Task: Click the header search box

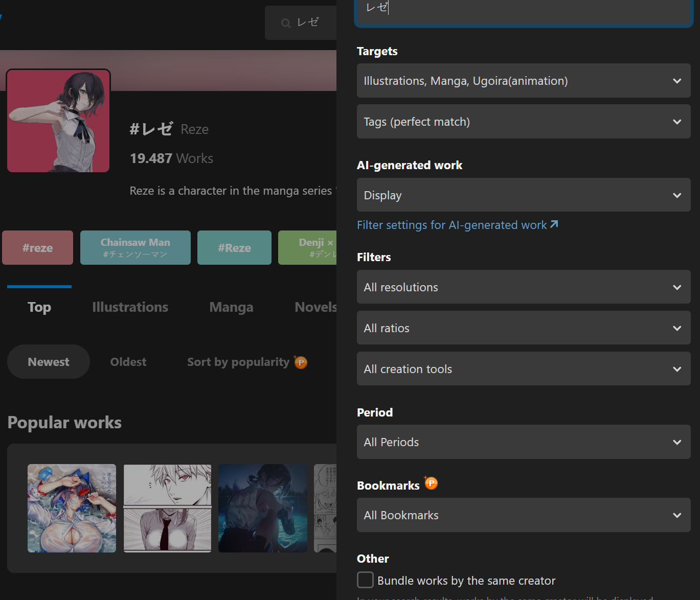Action: tap(301, 23)
